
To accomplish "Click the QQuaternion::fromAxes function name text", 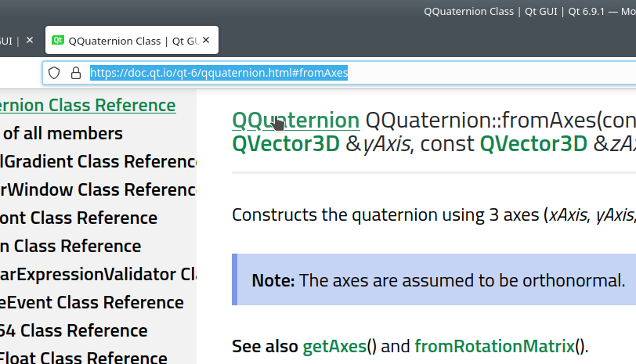I will [481, 121].
